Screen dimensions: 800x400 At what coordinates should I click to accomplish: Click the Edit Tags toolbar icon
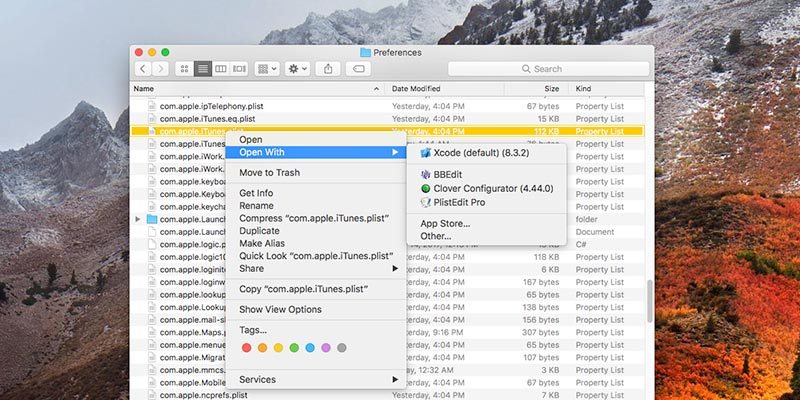pyautogui.click(x=358, y=69)
